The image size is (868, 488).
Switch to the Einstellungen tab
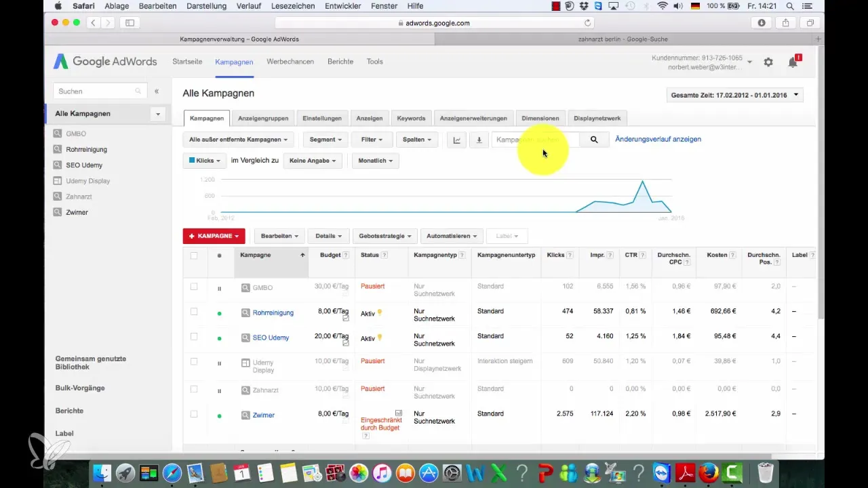322,119
